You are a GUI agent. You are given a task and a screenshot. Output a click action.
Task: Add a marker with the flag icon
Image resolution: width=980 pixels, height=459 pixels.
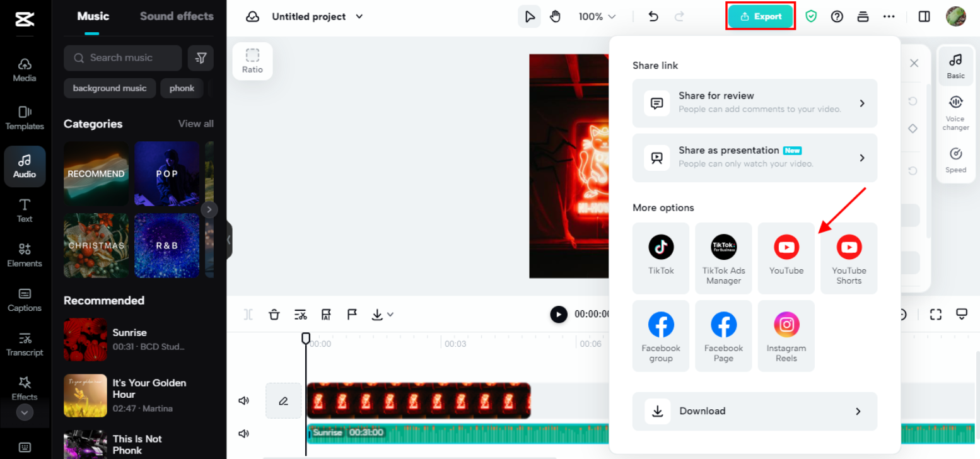[352, 314]
